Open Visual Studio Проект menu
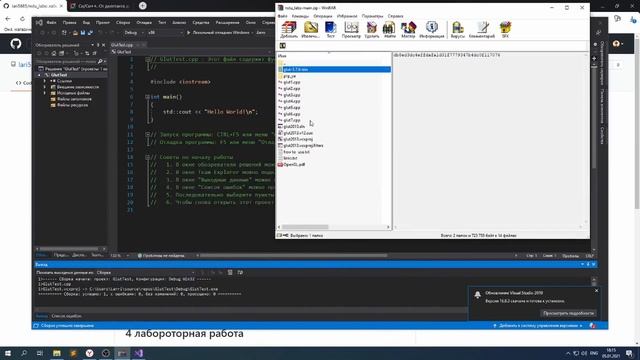The height and width of the screenshot is (360, 640). click(x=103, y=22)
